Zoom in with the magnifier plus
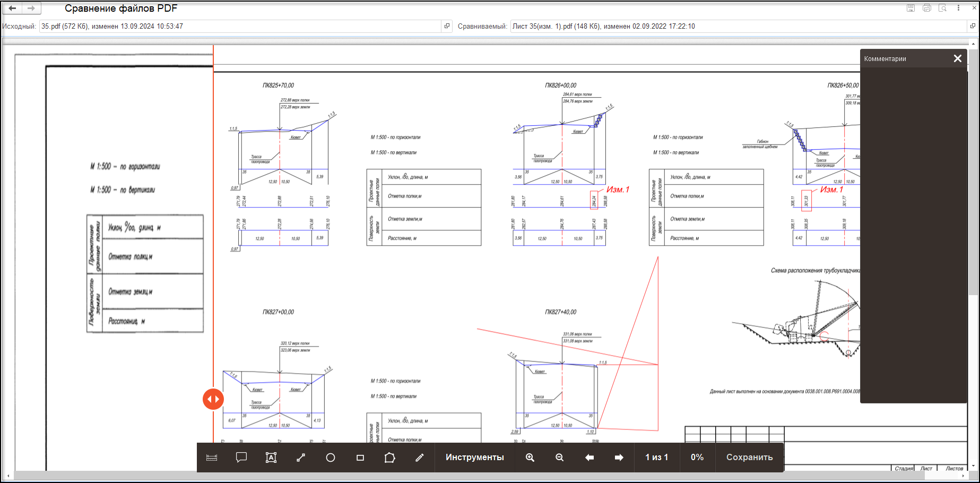Viewport: 980px width, 483px height. [530, 458]
